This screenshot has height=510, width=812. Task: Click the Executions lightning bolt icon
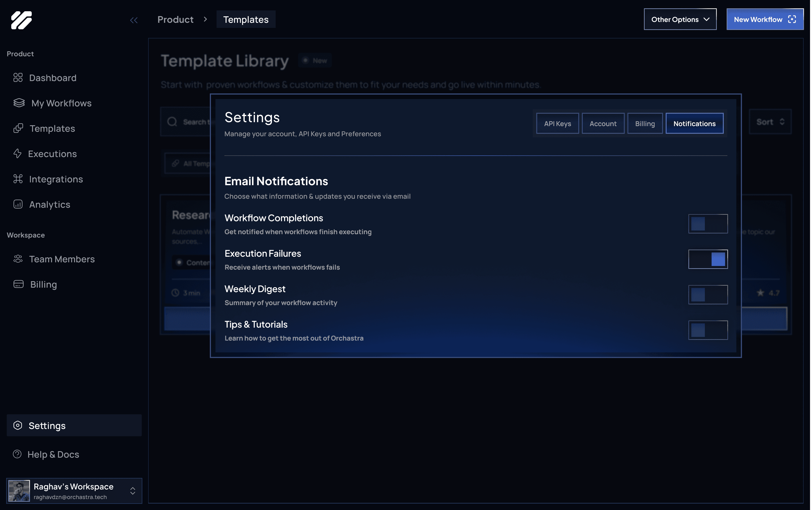[x=17, y=154]
